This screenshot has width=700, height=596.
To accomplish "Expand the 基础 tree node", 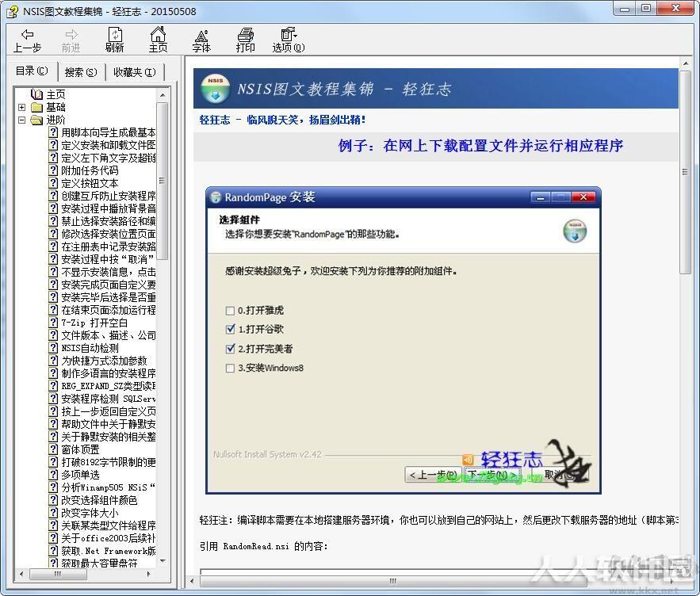I will click(21, 107).
